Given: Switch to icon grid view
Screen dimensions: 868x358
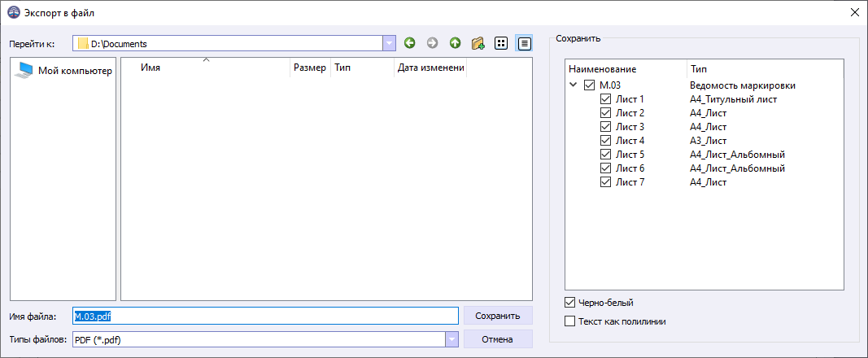Looking at the screenshot, I should click(x=501, y=43).
